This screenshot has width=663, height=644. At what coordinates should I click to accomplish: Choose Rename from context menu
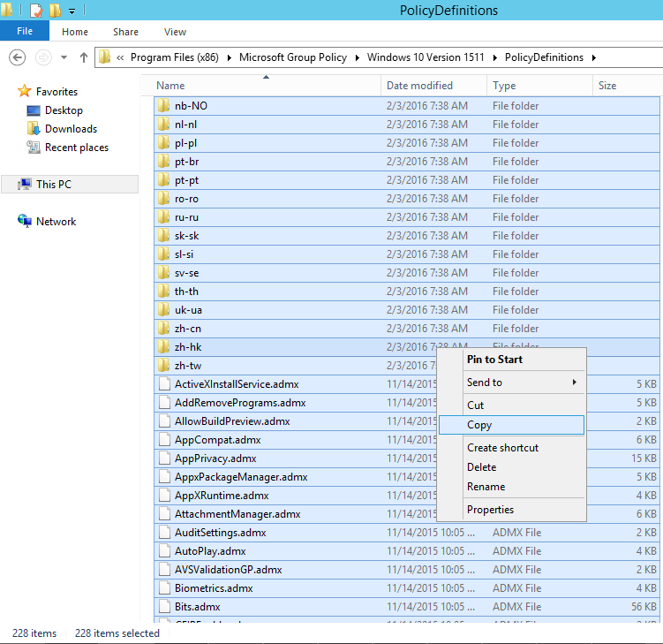(511, 487)
